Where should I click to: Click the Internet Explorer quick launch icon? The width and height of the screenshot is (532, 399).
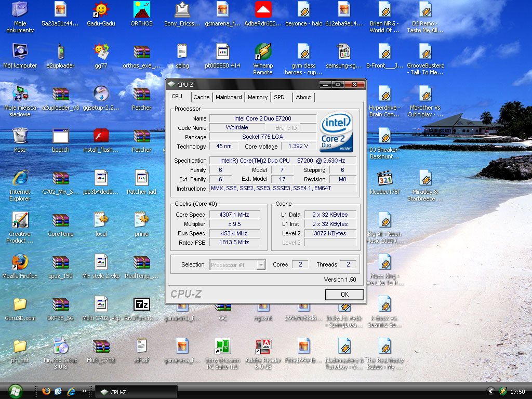pos(71,391)
